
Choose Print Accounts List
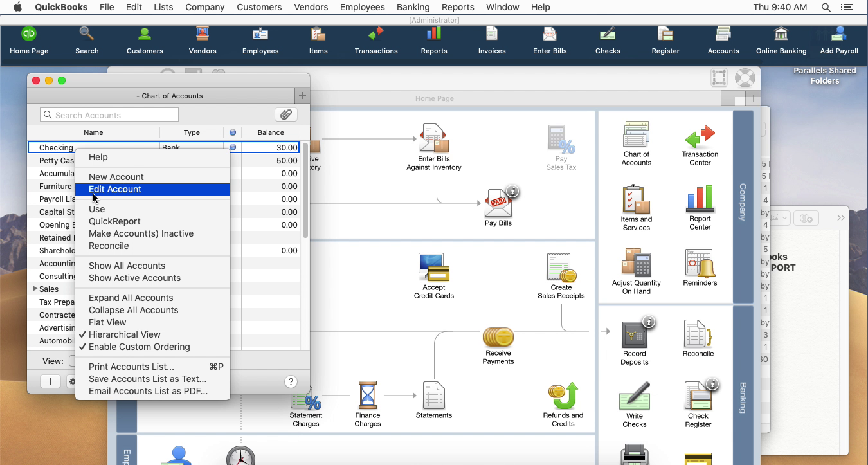(152, 367)
